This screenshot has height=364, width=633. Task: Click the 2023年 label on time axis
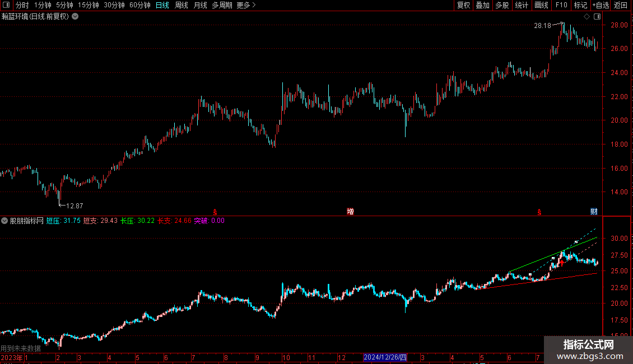coord(12,357)
